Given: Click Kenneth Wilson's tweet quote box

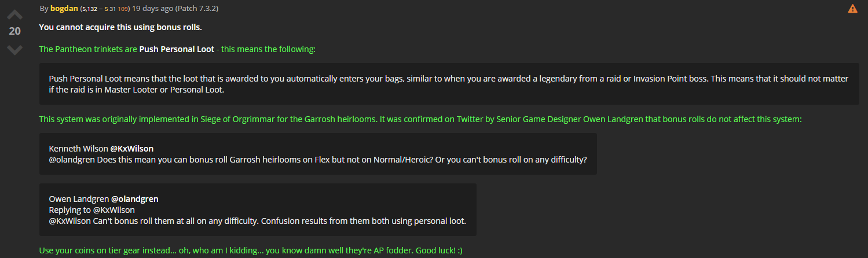Looking at the screenshot, I should (318, 154).
